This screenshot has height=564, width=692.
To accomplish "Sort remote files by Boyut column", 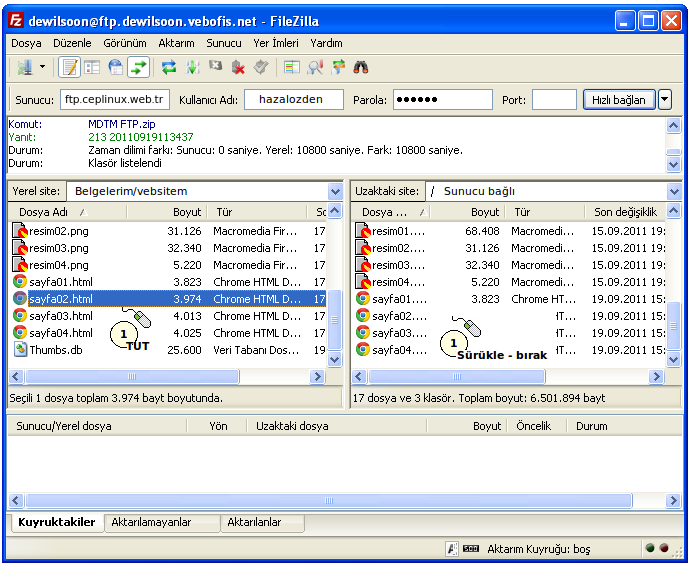I will click(469, 212).
